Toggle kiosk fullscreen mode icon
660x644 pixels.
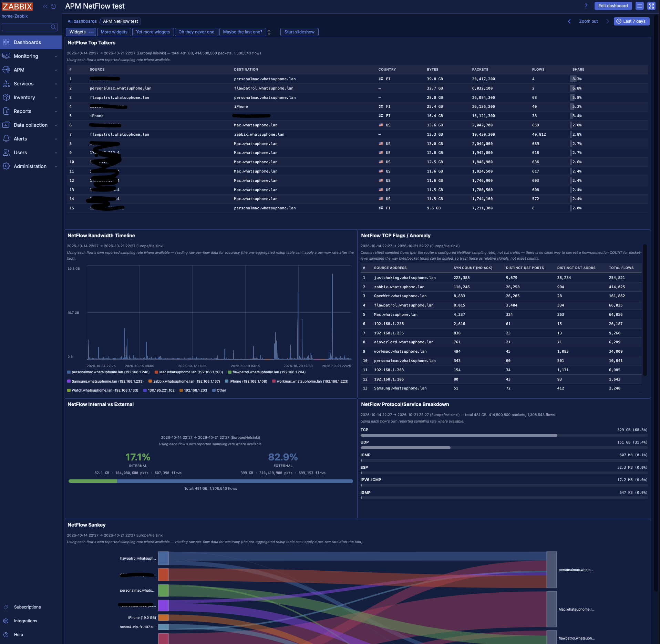tap(651, 6)
